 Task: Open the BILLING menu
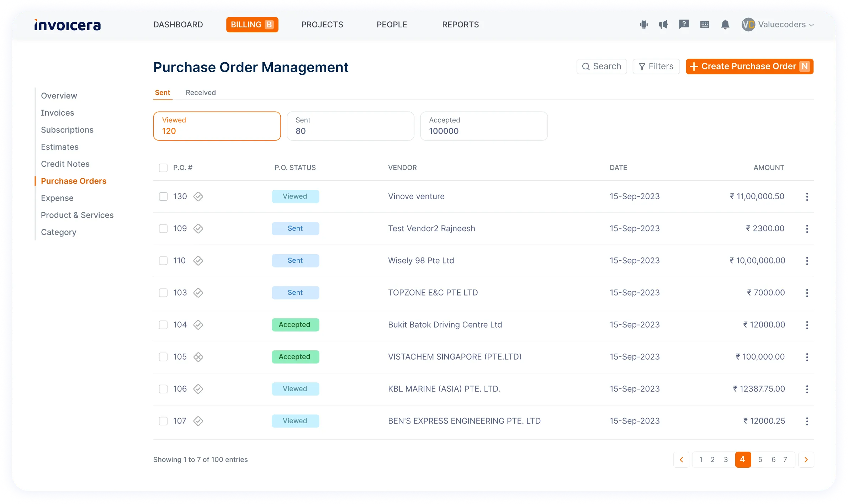tap(252, 25)
